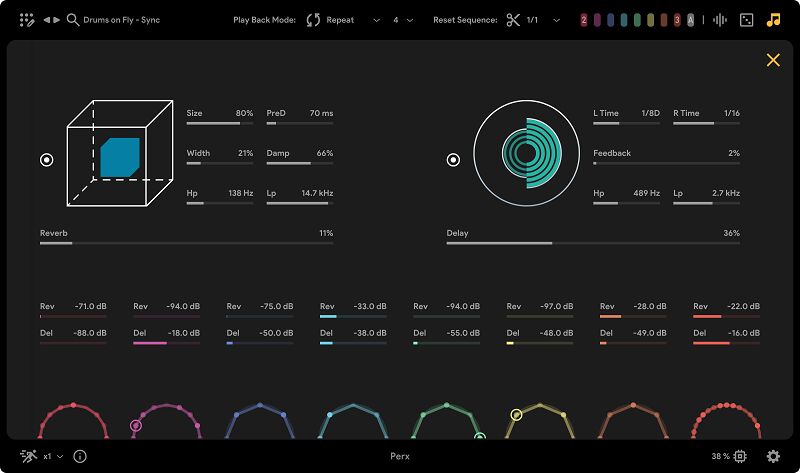Expand the repeat count 4 dropdown

click(405, 19)
